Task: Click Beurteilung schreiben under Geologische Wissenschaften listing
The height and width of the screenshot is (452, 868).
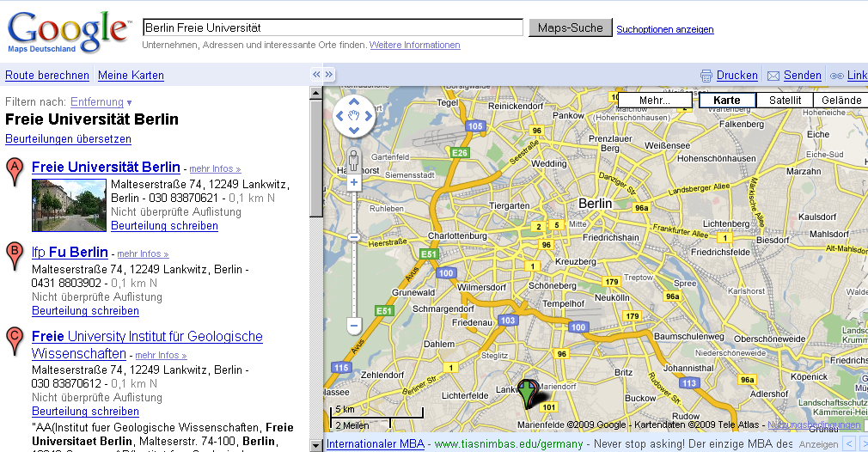Action: 85,412
